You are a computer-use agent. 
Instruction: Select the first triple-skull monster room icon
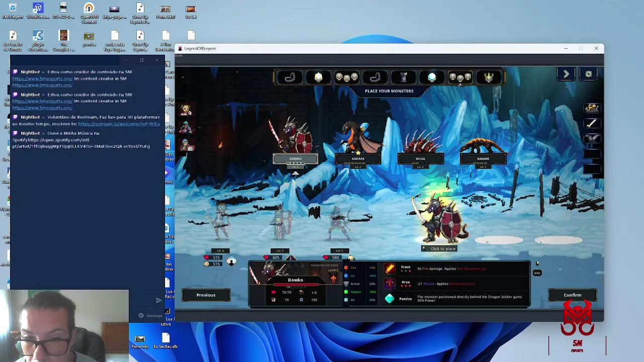point(347,77)
